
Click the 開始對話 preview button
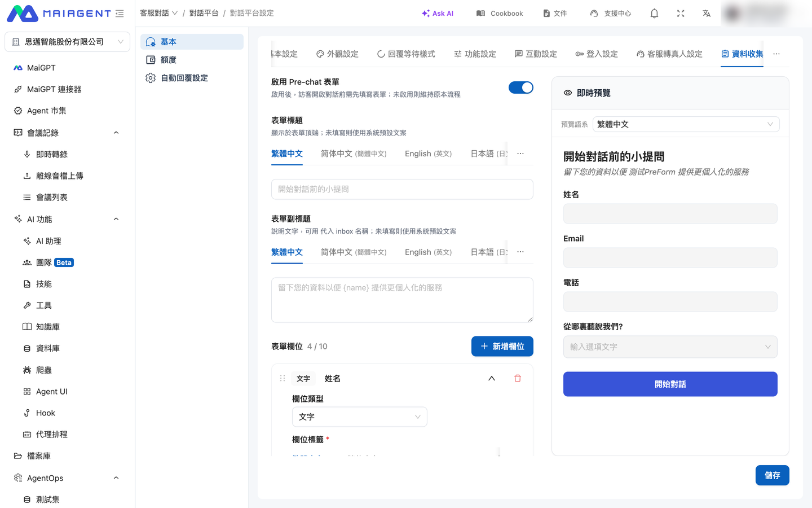[670, 384]
